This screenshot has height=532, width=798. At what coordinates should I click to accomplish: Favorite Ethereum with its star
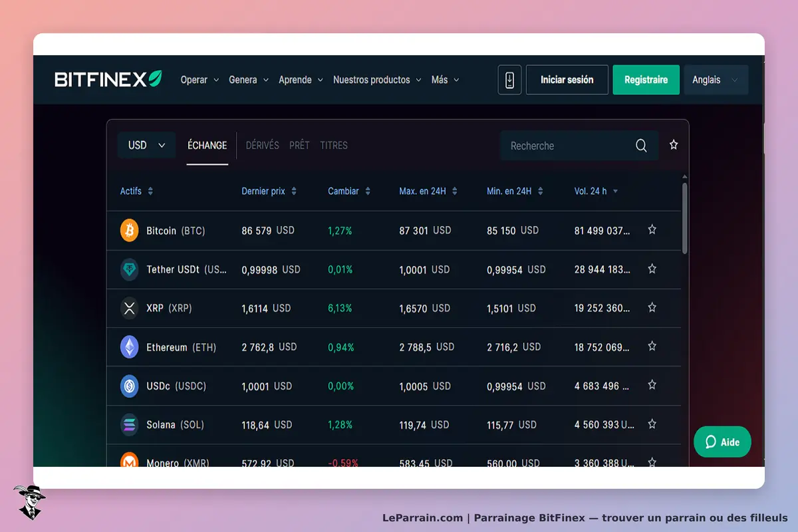coord(652,346)
